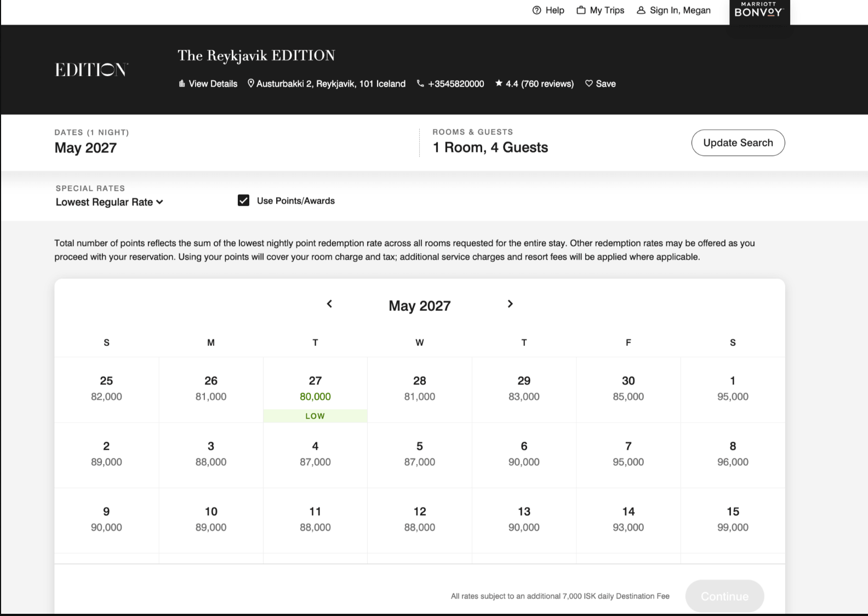The width and height of the screenshot is (868, 616).
Task: Open the View Details link
Action: point(208,83)
